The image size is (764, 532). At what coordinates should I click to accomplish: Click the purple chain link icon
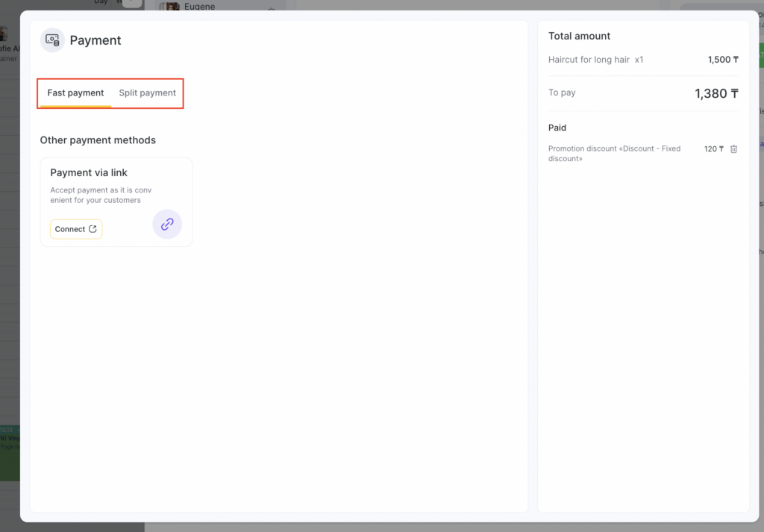[x=167, y=224]
